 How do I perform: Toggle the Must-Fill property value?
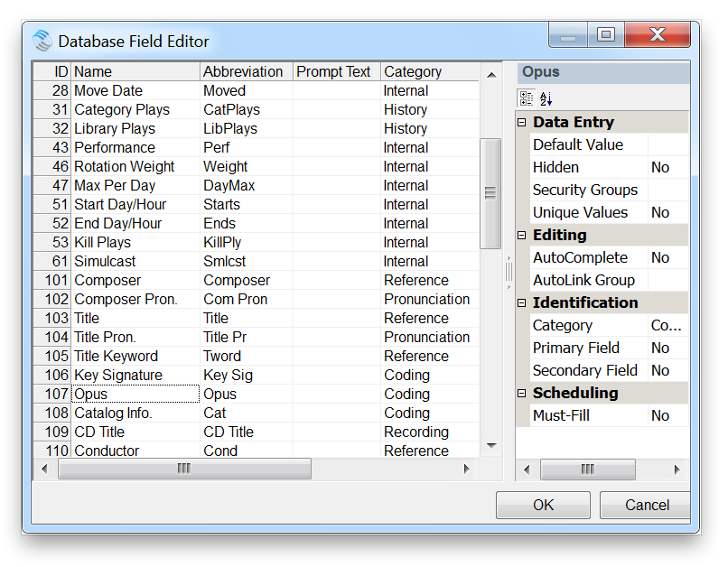click(667, 415)
